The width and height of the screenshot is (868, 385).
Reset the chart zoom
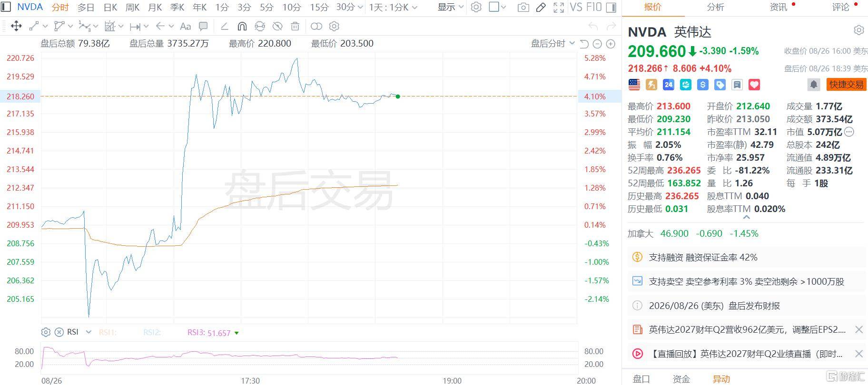(x=584, y=44)
